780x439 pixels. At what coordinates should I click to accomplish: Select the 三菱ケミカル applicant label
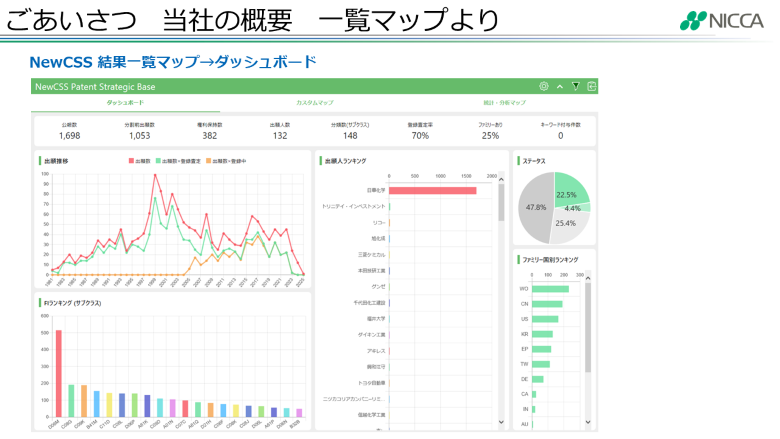coord(372,255)
